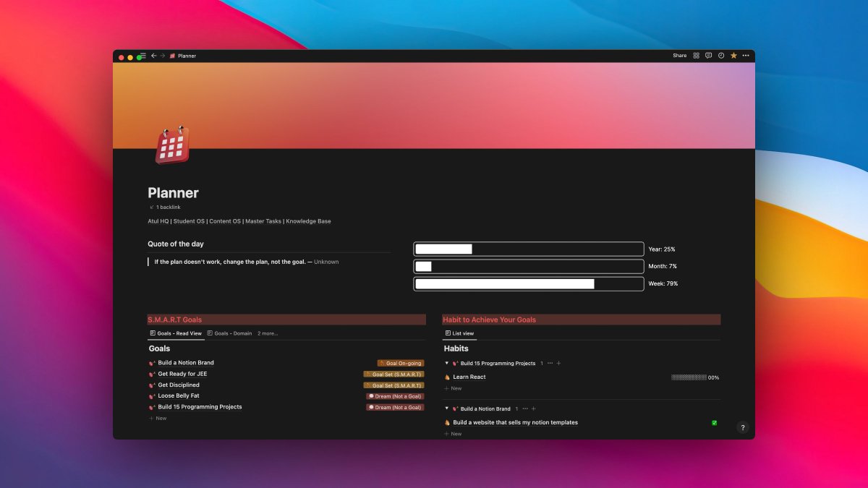Open the Content OS link

225,221
